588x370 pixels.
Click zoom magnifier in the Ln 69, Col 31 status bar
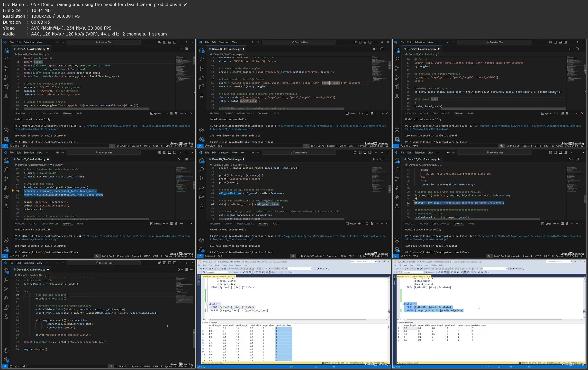click(111, 366)
